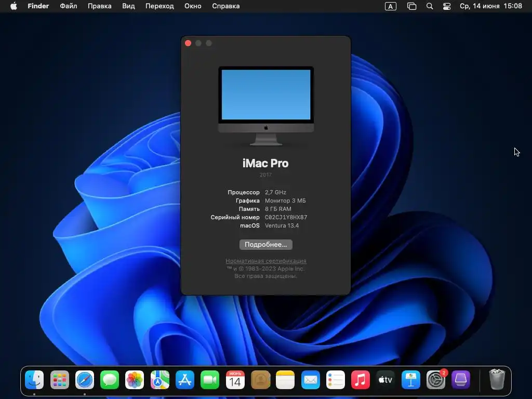Open Reminders app in Dock
Screen dimensions: 532x399
coord(336,380)
